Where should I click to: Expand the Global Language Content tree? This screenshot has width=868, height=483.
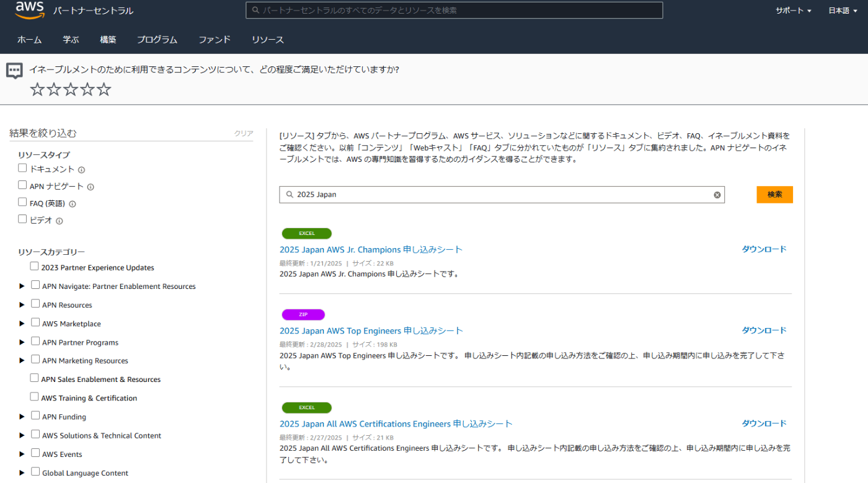pos(22,472)
